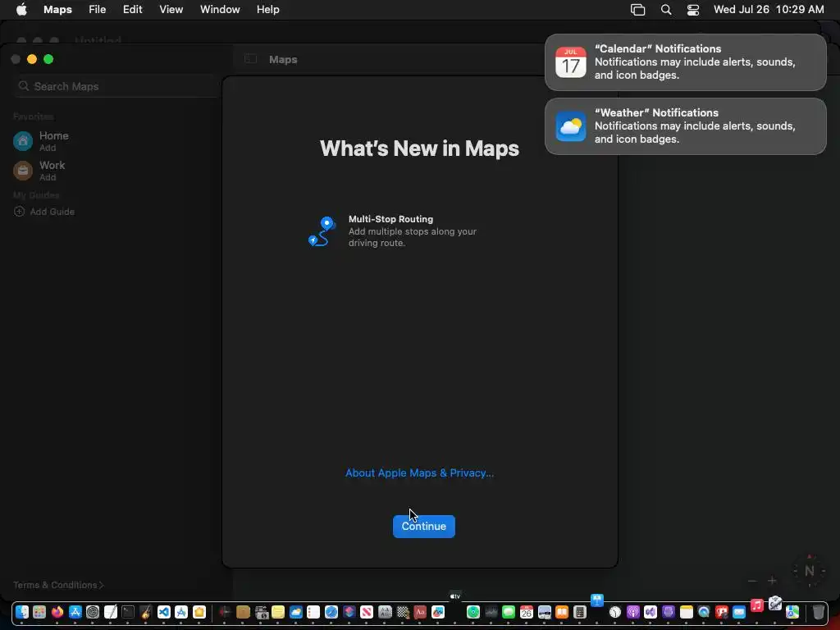
Task: Open the Weather Notifications banner
Action: pos(686,126)
